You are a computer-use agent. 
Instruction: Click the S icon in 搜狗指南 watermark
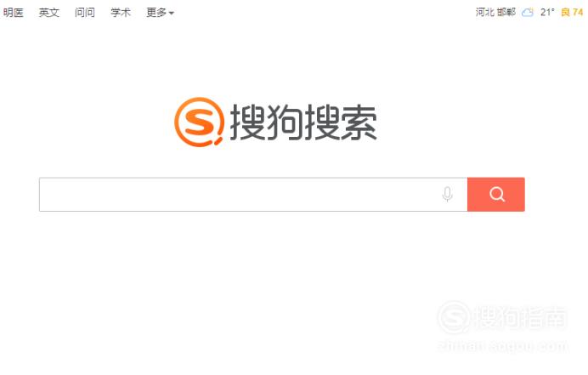point(454,317)
